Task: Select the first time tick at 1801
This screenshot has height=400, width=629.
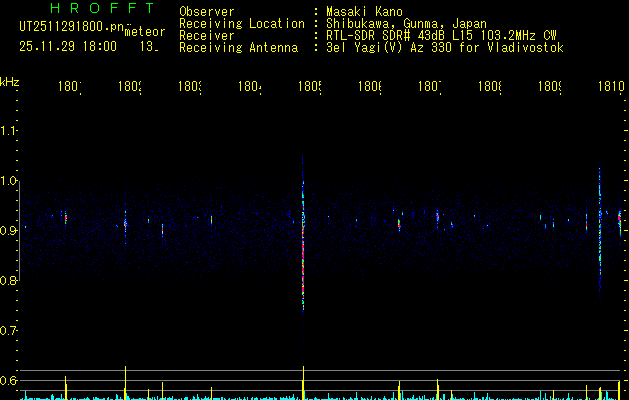Action: coord(69,88)
